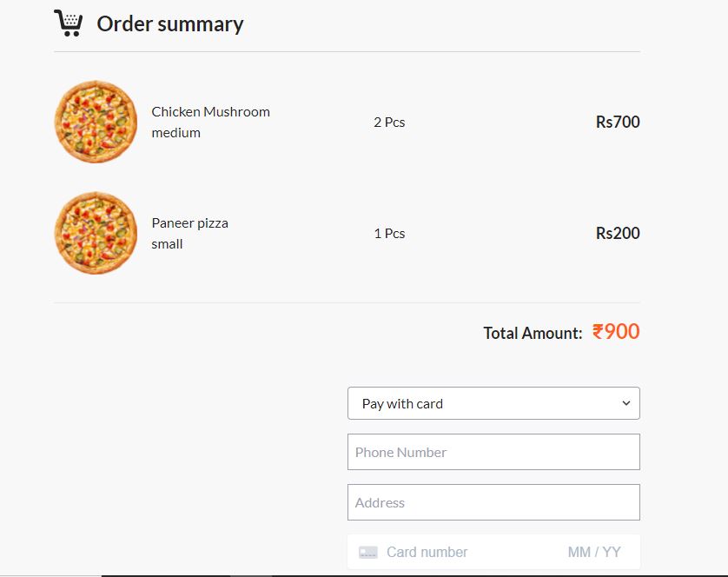The width and height of the screenshot is (728, 577).
Task: Select the card icon in card number field
Action: tap(368, 552)
